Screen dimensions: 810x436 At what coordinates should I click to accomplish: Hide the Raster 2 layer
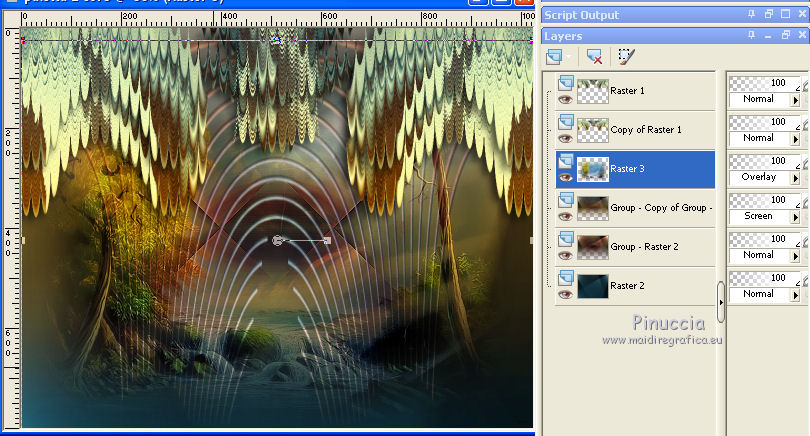click(x=565, y=294)
